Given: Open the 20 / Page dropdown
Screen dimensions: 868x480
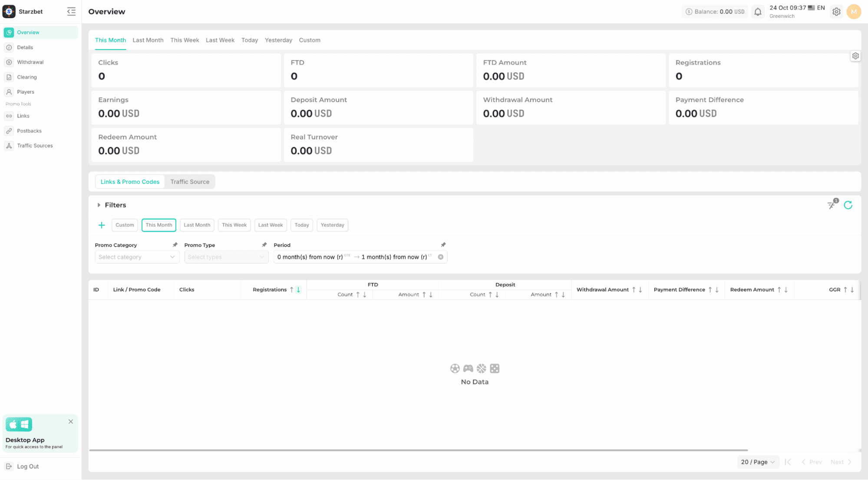Looking at the screenshot, I should point(758,462).
